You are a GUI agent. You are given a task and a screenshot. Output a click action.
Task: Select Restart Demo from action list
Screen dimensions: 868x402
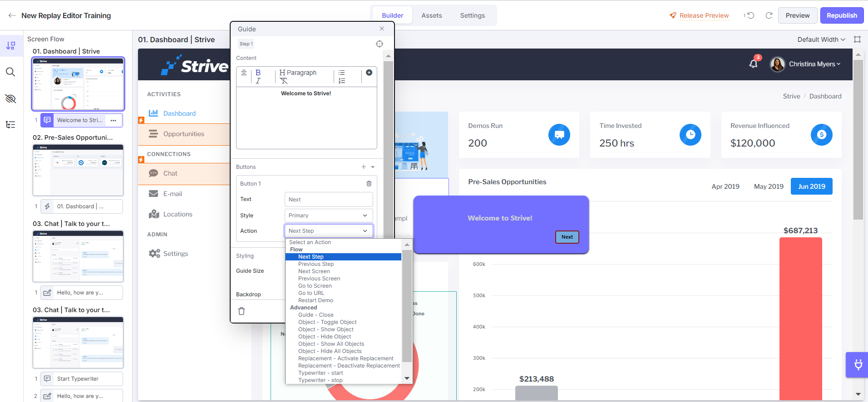316,300
